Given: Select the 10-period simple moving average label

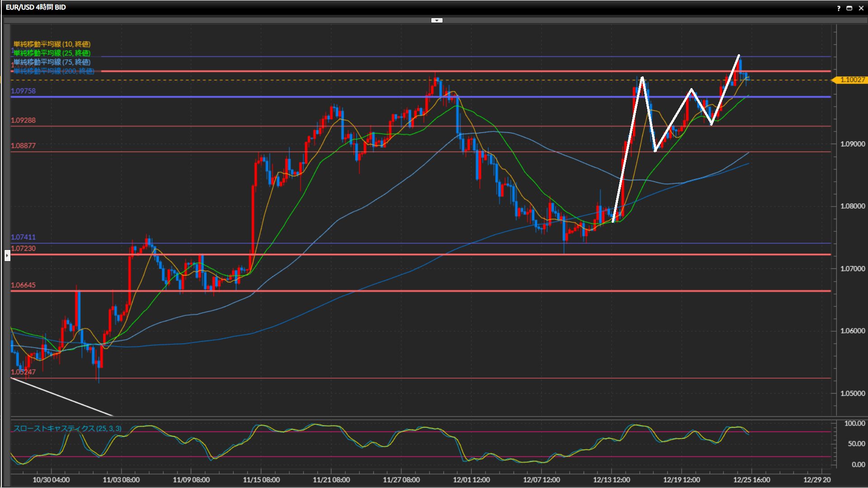Looking at the screenshot, I should click(x=52, y=44).
